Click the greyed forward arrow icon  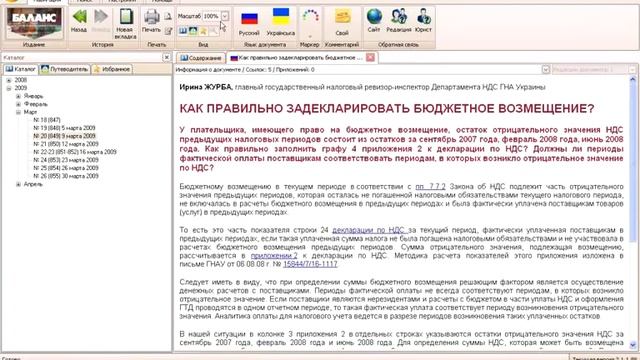[101, 17]
